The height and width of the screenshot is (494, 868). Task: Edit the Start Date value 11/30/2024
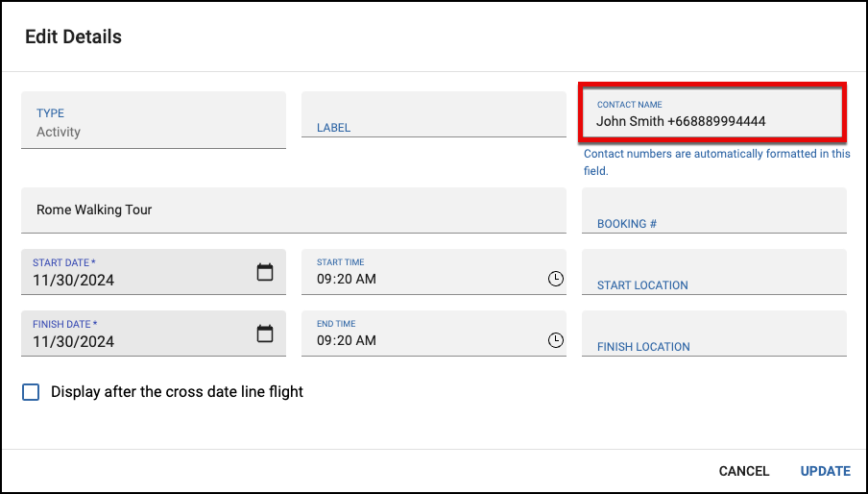[x=74, y=281]
